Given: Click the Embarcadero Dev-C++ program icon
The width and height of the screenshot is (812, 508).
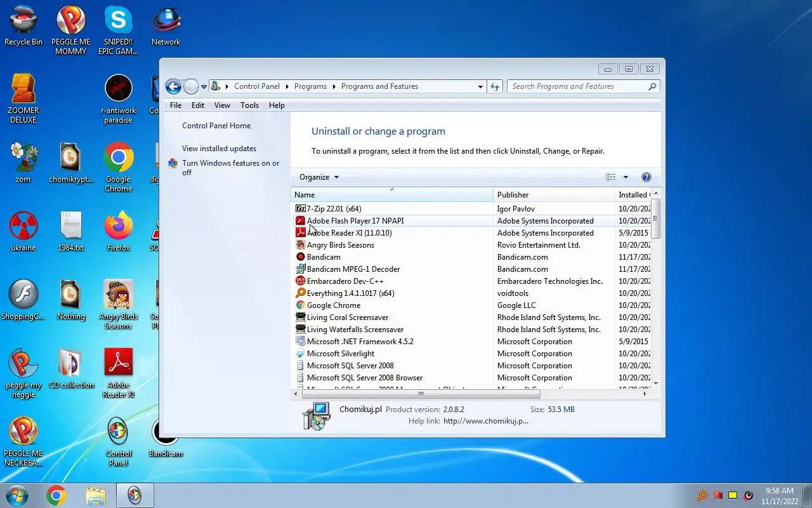Looking at the screenshot, I should pos(301,281).
